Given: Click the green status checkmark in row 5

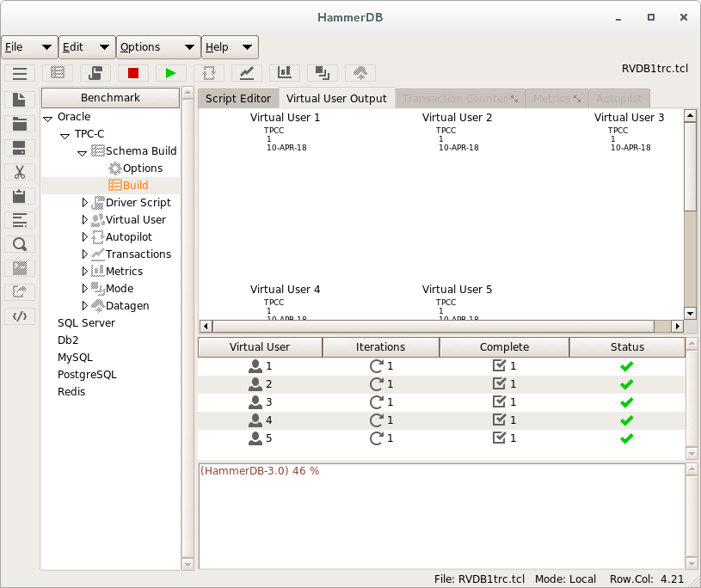Looking at the screenshot, I should pos(627,438).
